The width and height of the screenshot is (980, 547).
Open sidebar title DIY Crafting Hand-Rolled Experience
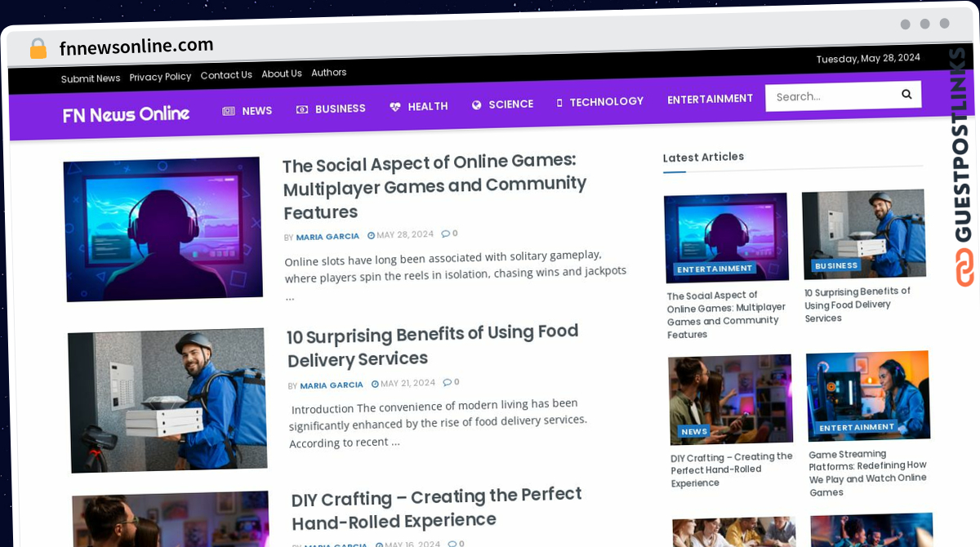coord(732,469)
